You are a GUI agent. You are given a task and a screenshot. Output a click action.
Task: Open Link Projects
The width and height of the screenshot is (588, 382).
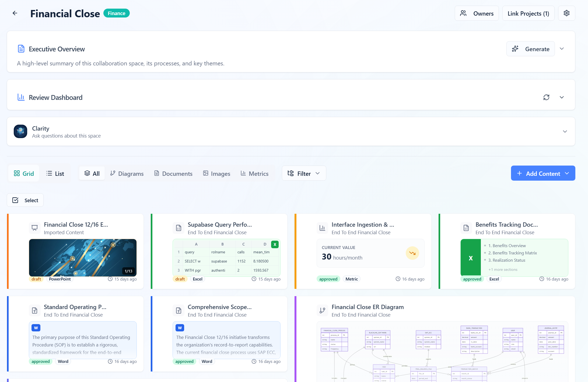[x=528, y=13]
